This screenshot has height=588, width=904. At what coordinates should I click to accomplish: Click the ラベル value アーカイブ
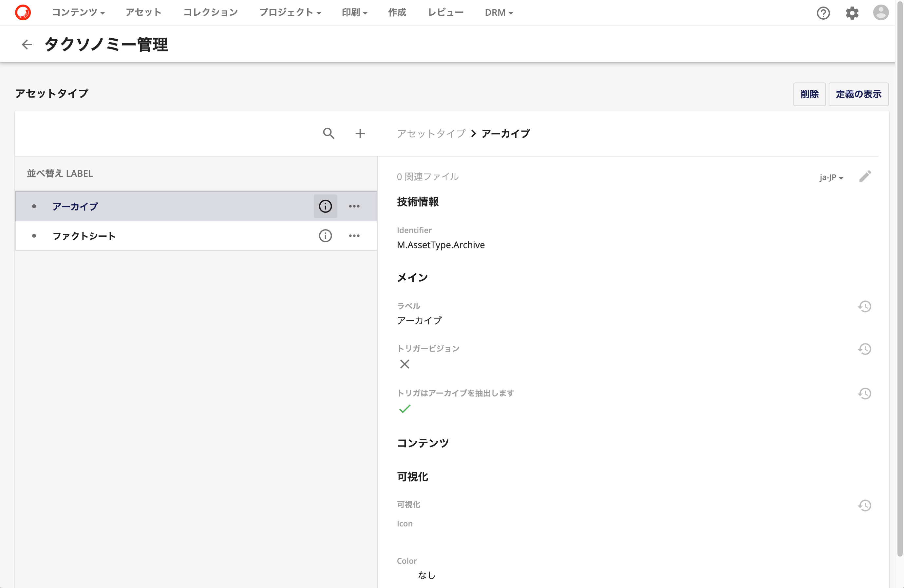419,321
